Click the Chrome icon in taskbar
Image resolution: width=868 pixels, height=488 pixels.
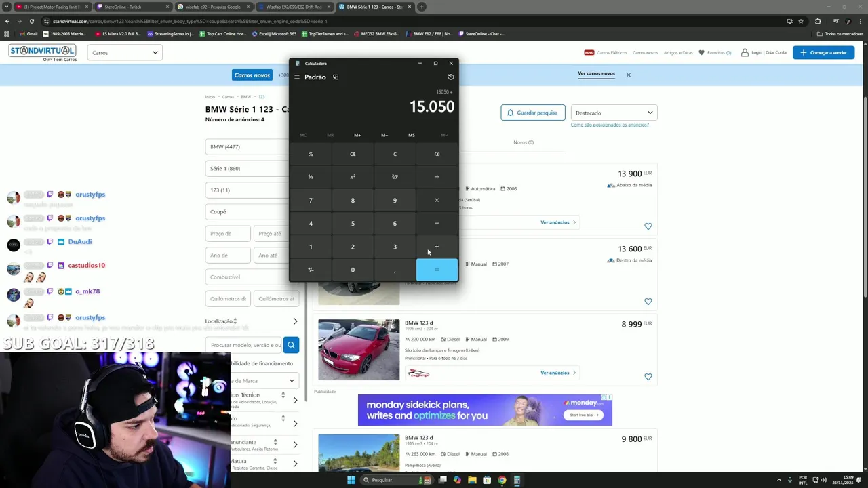[502, 480]
